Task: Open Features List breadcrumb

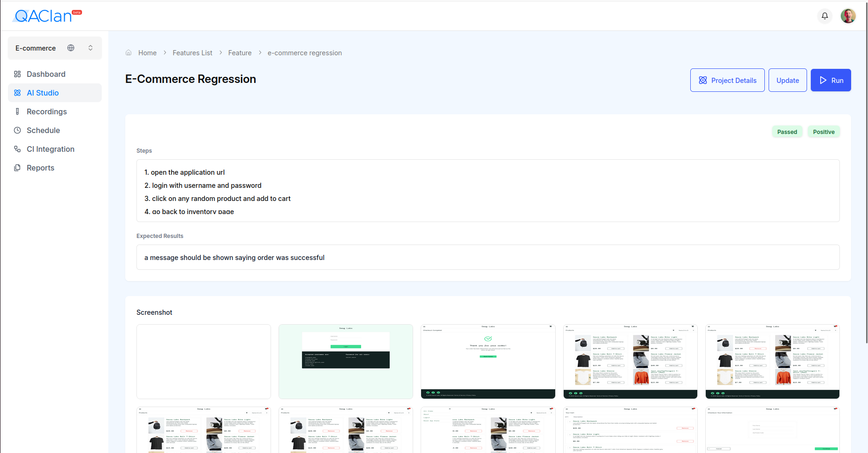Action: 192,53
